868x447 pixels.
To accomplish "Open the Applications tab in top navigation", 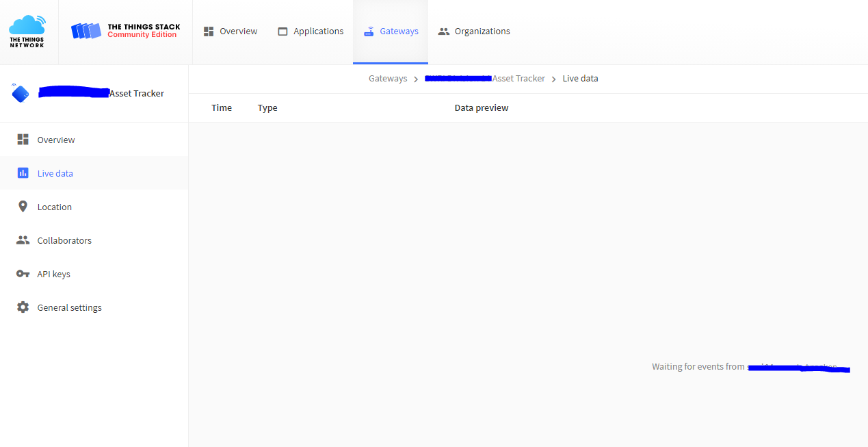I will (311, 31).
